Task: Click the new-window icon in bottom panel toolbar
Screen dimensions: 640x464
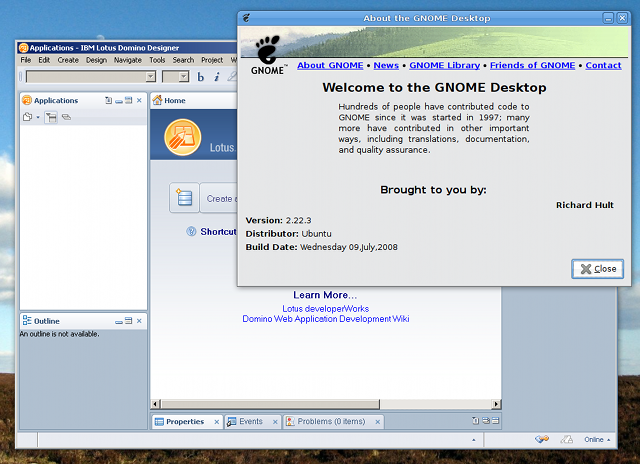Action: click(476, 421)
